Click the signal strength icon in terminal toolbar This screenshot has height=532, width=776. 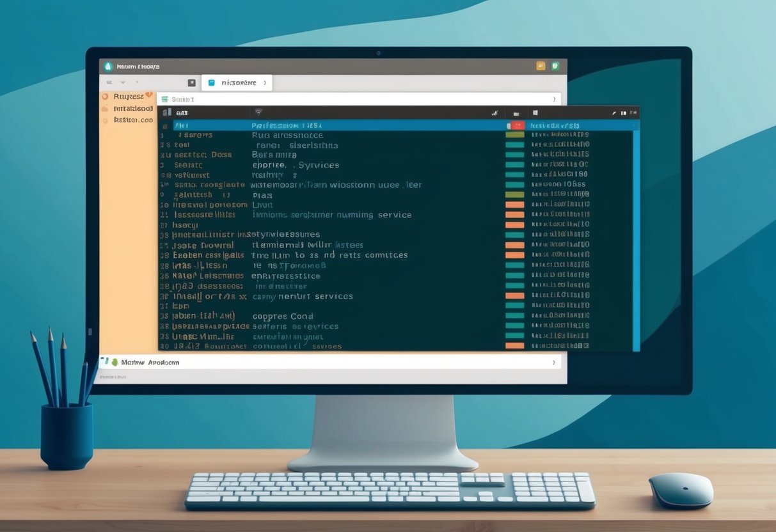495,113
